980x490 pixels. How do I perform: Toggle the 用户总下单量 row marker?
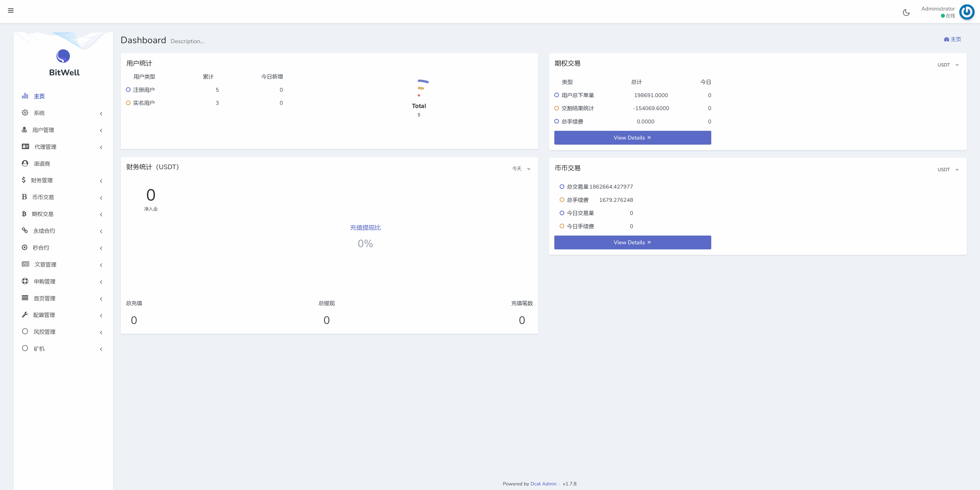point(557,95)
